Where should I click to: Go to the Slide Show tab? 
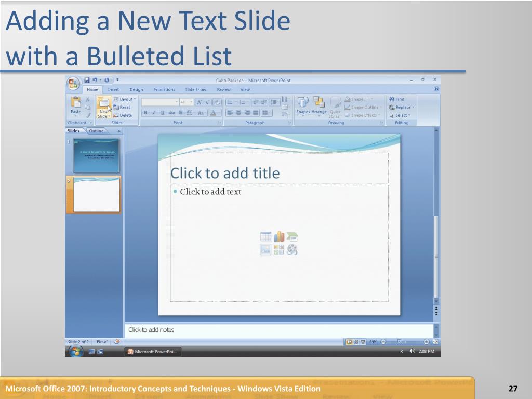(x=196, y=89)
